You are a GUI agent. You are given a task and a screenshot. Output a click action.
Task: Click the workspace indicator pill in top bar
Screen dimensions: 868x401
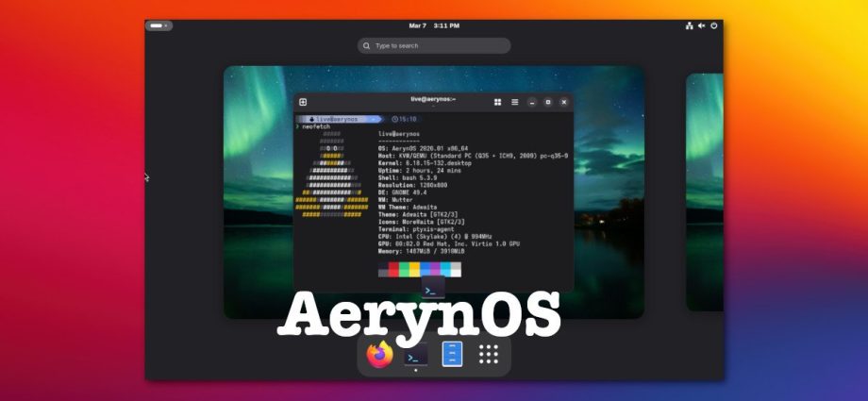tap(159, 25)
